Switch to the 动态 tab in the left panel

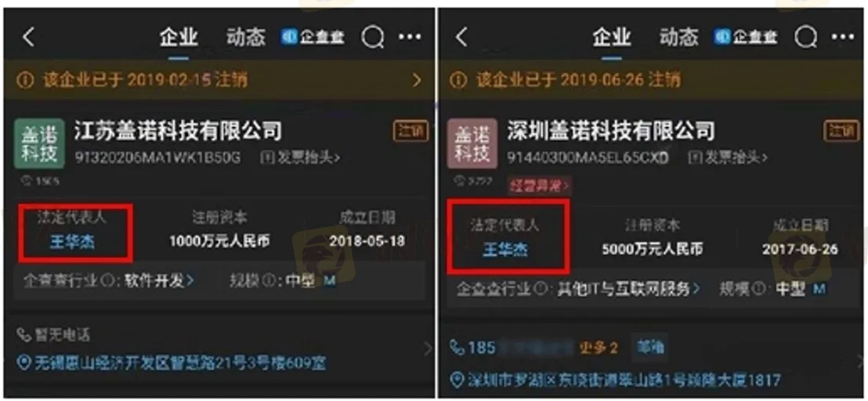(x=246, y=38)
